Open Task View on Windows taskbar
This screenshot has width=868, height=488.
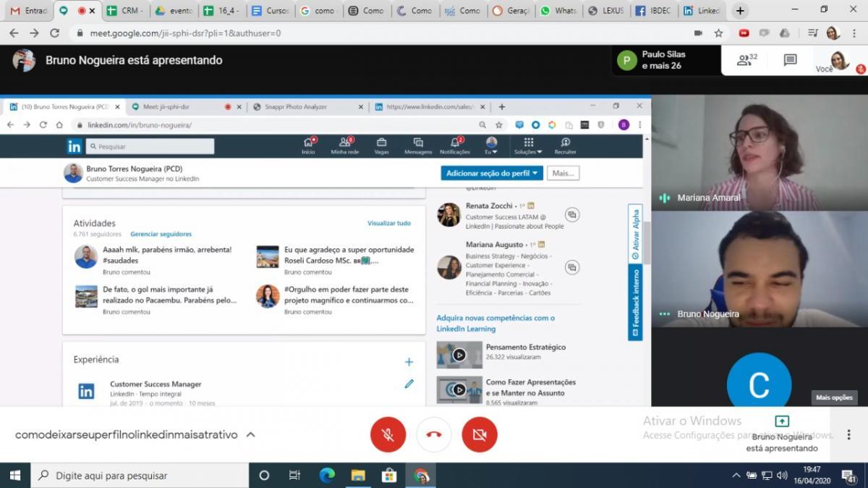pos(294,476)
